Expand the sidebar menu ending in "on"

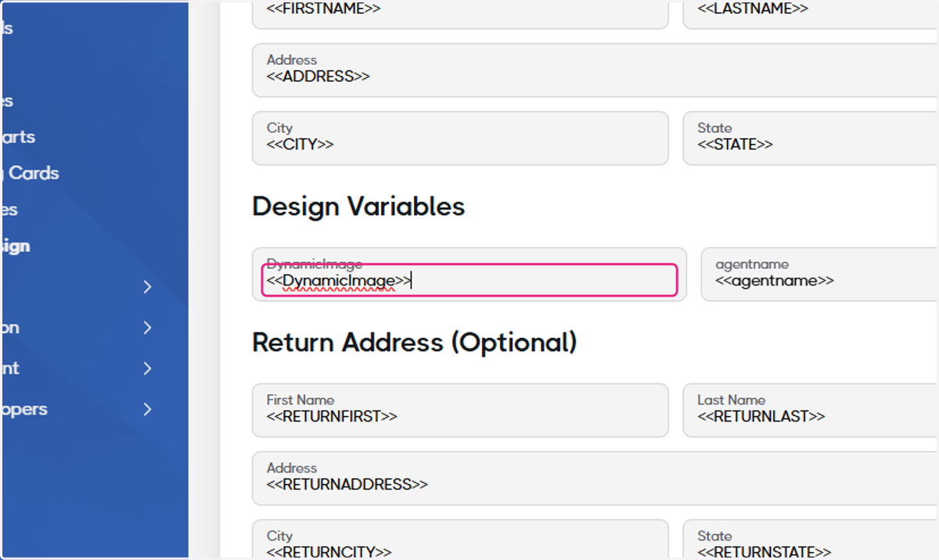click(x=147, y=328)
